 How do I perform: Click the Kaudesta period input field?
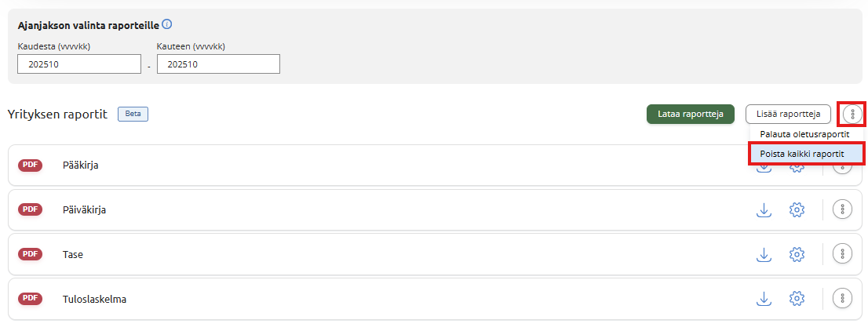78,64
